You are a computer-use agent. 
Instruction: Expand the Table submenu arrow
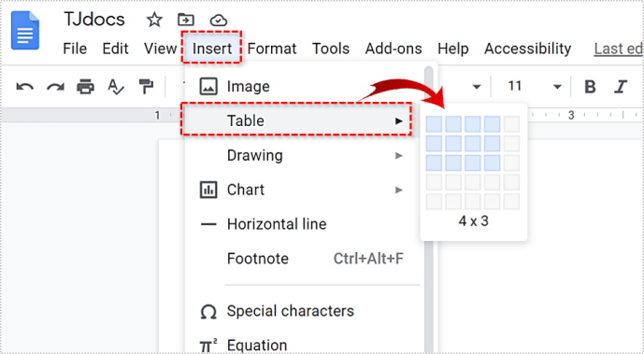pos(398,121)
